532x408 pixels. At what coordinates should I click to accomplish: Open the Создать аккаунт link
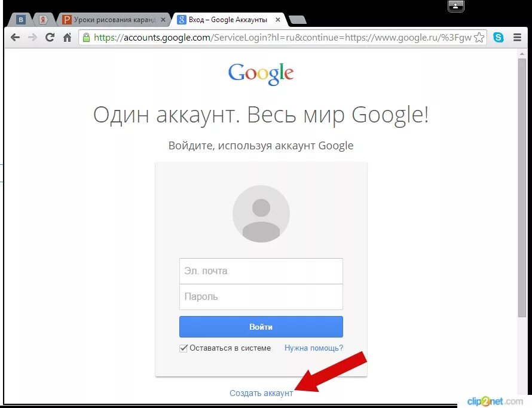click(261, 393)
